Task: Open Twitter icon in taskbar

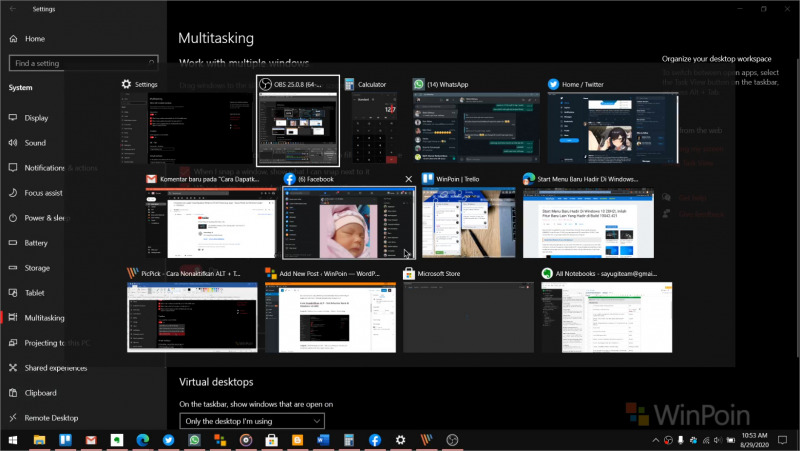Action: [x=168, y=440]
